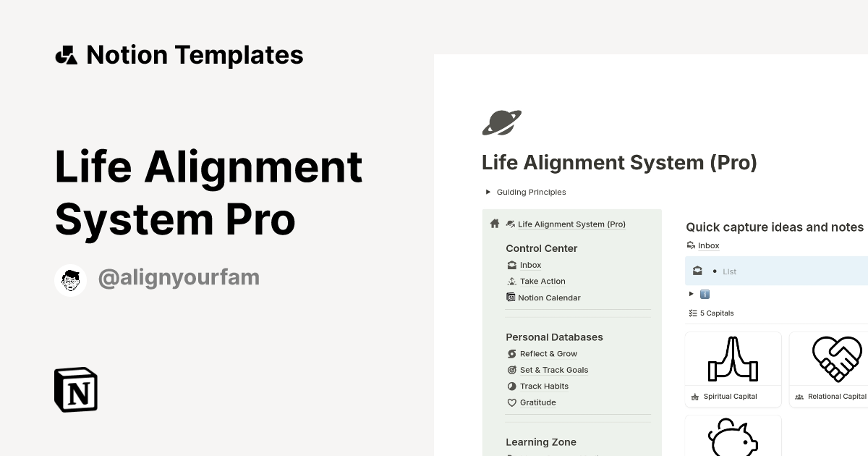The width and height of the screenshot is (868, 456).
Task: Click the Gratitude heart icon
Action: point(512,402)
